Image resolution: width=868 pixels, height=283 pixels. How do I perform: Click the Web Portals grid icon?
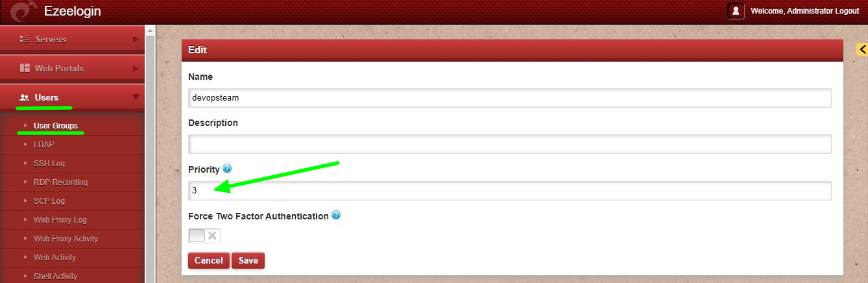[25, 68]
